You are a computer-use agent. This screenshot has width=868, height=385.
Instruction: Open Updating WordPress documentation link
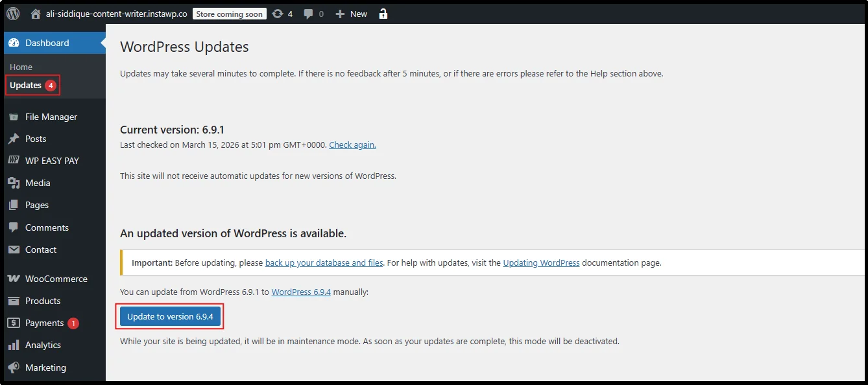point(541,262)
